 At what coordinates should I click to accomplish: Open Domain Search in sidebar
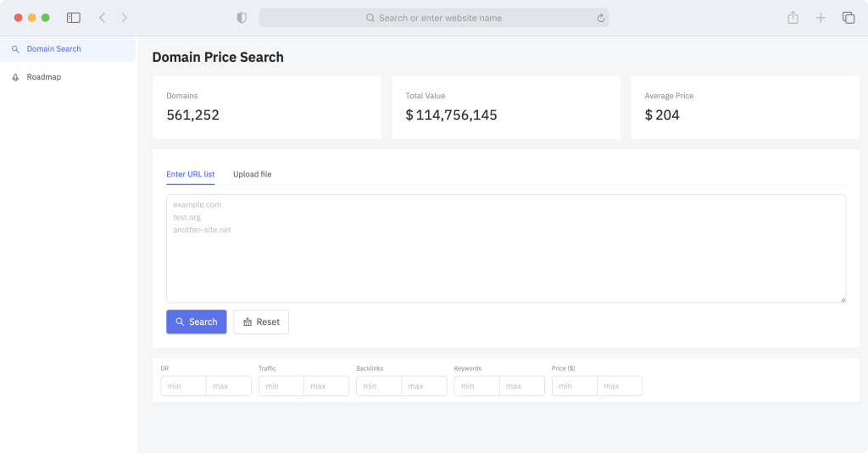pos(68,48)
